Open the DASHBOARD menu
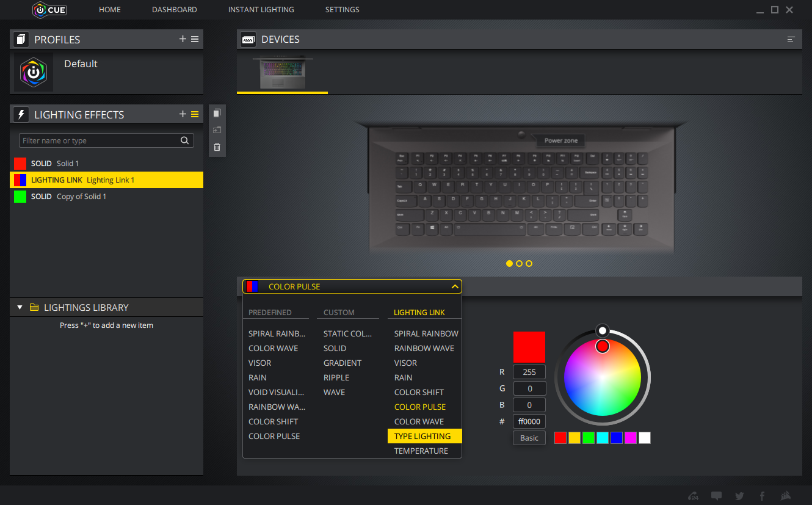The height and width of the screenshot is (505, 812). click(175, 10)
